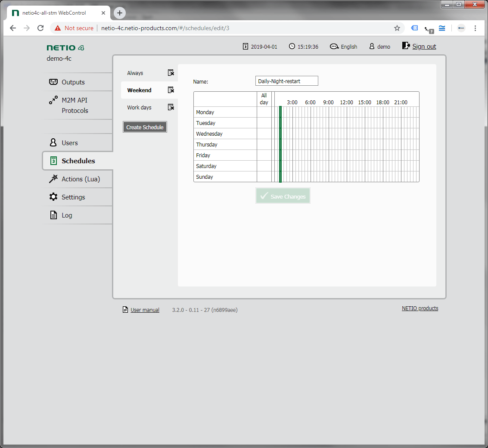Toggle All day for Thursday
The image size is (488, 448).
[x=264, y=144]
